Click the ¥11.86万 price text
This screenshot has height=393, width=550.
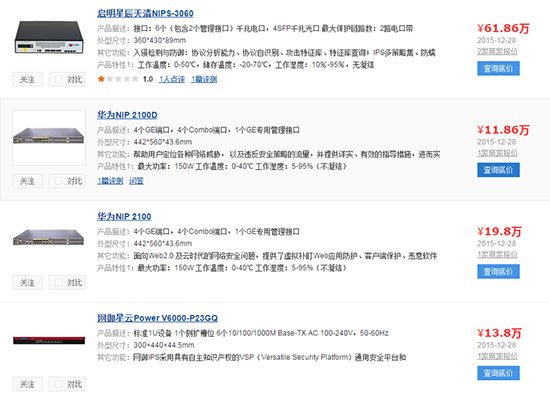(503, 130)
